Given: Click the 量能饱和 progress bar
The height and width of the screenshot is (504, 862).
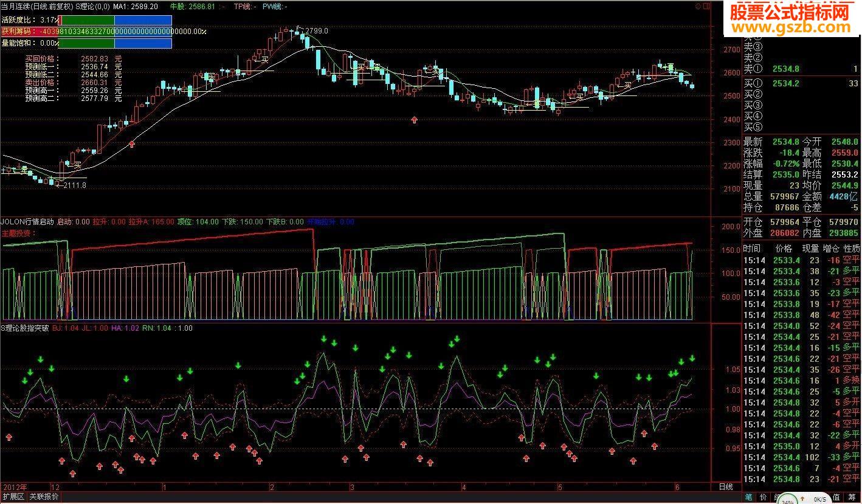Looking at the screenshot, I should [x=114, y=43].
